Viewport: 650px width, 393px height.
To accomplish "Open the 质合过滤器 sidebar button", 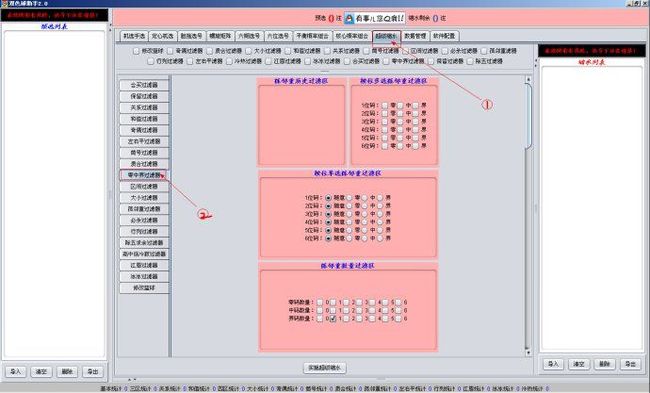I will coord(144,164).
